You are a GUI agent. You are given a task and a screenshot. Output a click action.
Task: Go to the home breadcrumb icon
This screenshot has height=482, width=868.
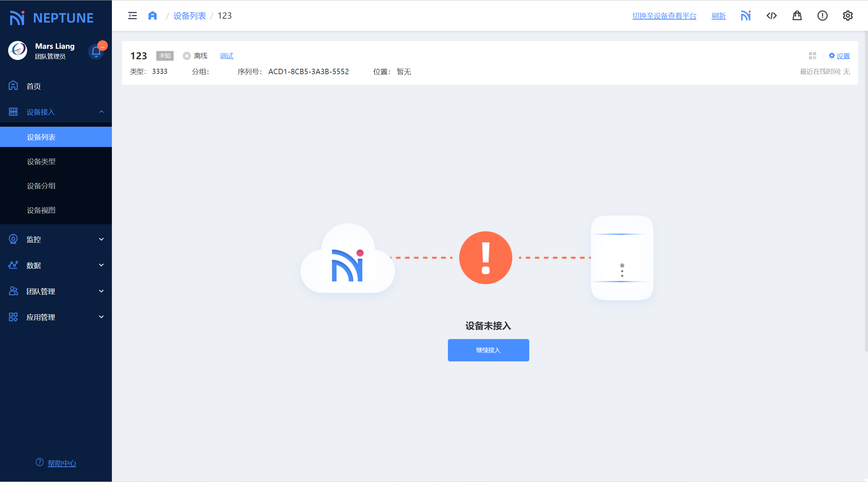(153, 16)
